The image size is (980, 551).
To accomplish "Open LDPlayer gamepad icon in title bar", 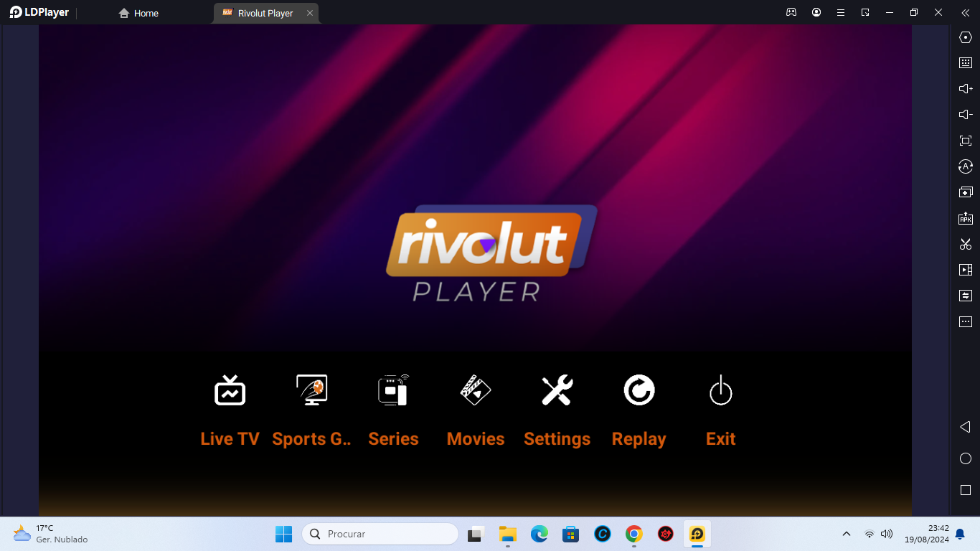I will point(791,12).
